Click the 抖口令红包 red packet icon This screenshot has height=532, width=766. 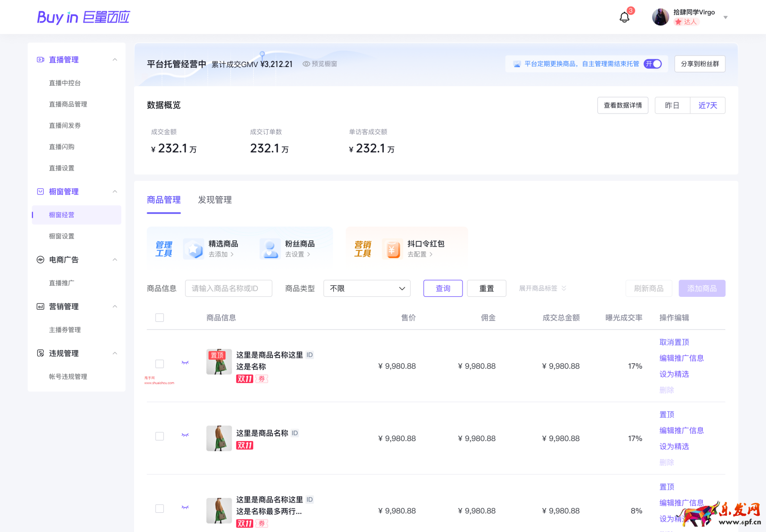coord(392,249)
